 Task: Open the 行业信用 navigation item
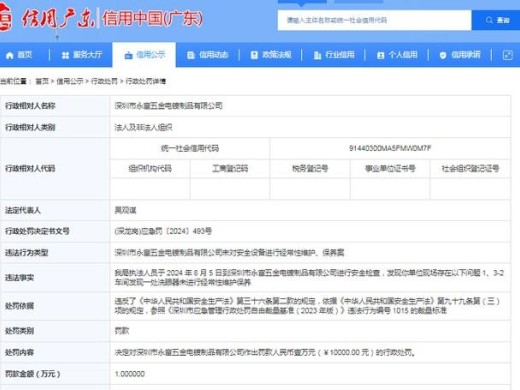point(334,55)
